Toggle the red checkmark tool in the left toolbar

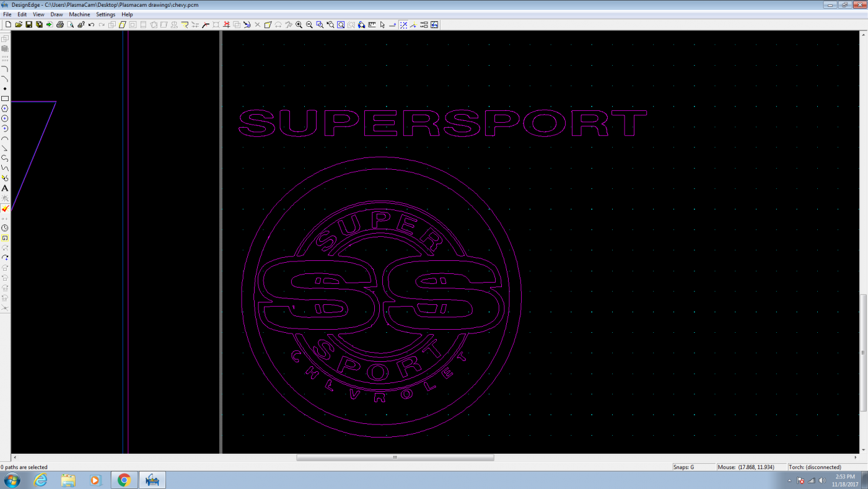[x=5, y=208]
